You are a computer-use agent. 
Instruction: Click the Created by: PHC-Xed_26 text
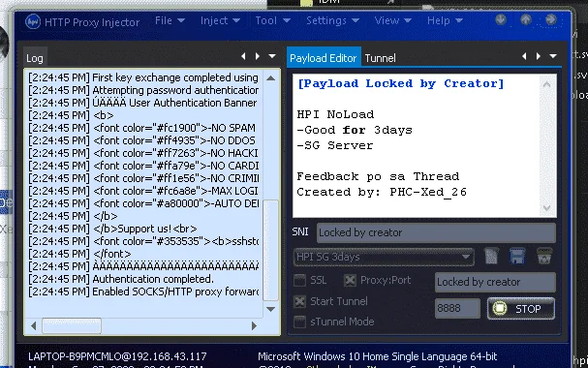(382, 193)
